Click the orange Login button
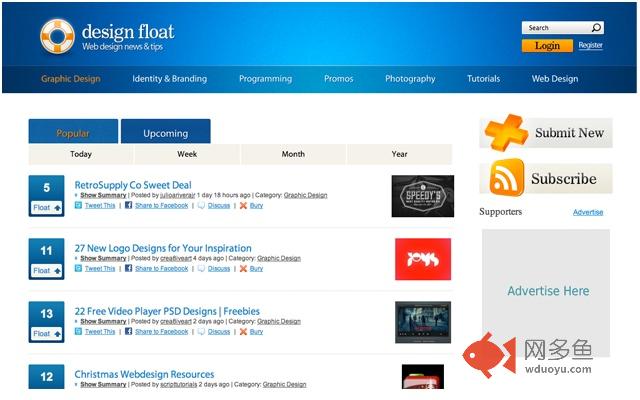Screen dimensions: 640x400 tap(547, 46)
